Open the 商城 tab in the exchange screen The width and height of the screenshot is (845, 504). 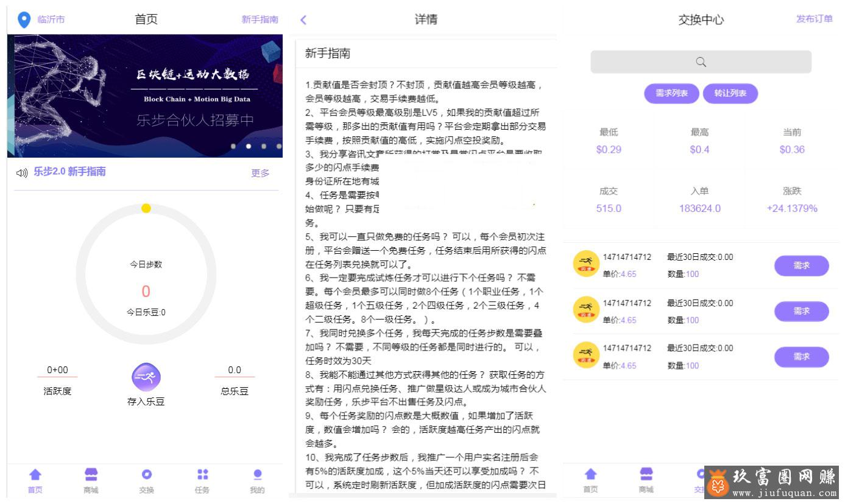[x=646, y=480]
